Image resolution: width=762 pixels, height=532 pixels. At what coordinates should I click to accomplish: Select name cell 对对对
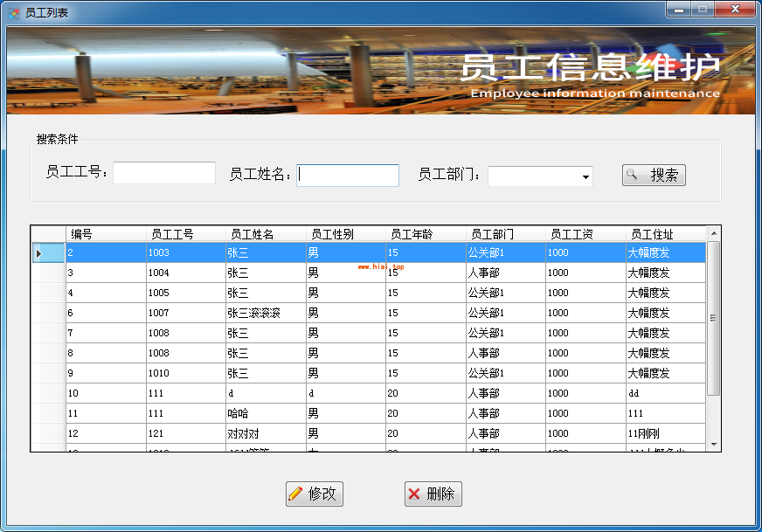266,433
